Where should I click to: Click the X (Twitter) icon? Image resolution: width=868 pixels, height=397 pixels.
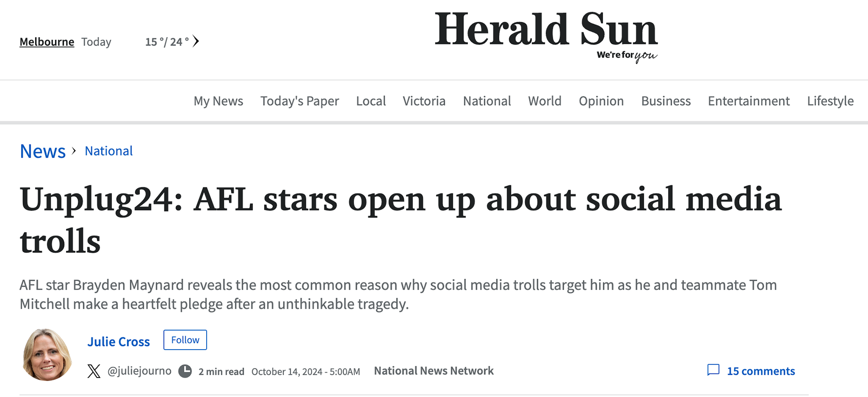[x=94, y=371]
